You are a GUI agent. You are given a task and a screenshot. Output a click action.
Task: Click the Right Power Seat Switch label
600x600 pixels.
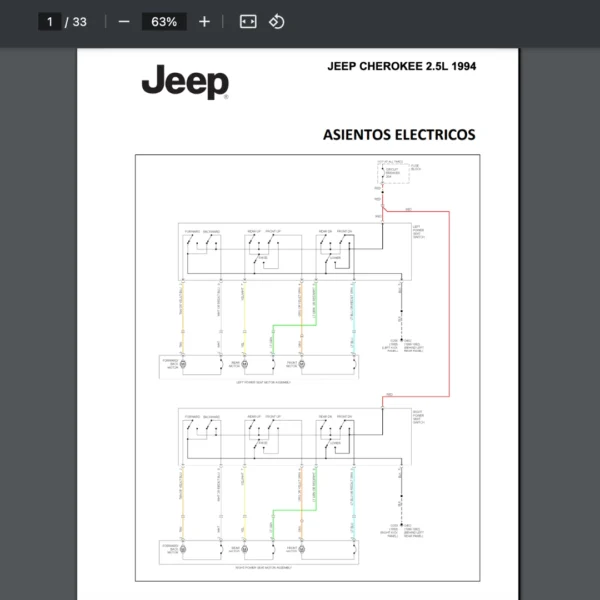coord(419,417)
